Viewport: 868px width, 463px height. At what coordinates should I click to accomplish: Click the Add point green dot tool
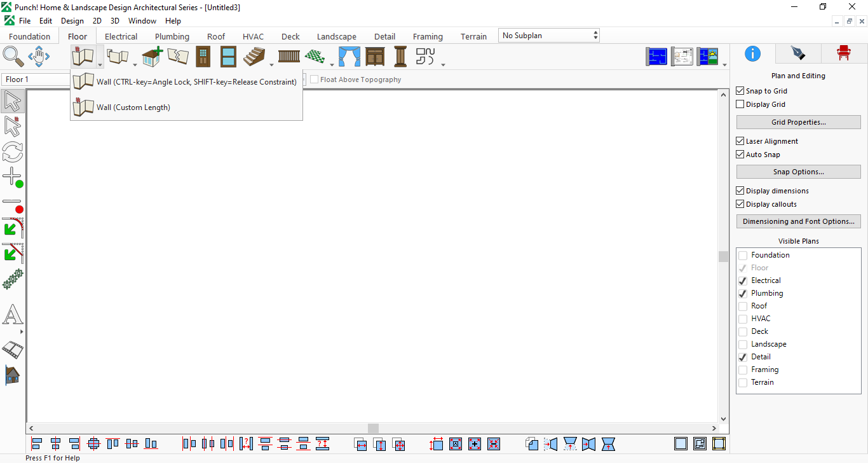[13, 177]
